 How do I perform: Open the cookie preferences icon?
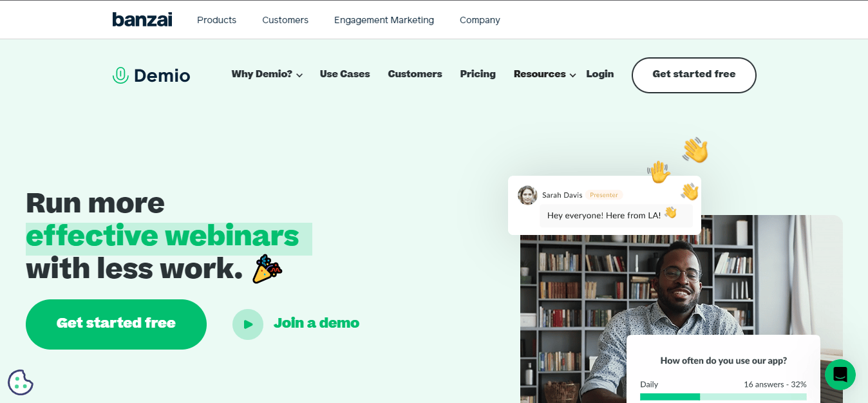[x=20, y=382]
